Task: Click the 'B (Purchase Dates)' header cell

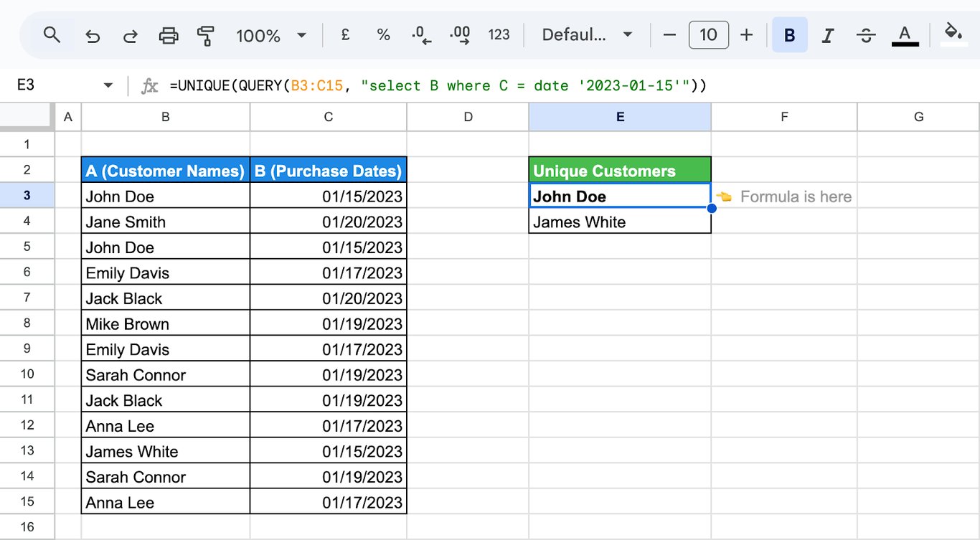Action: 329,171
